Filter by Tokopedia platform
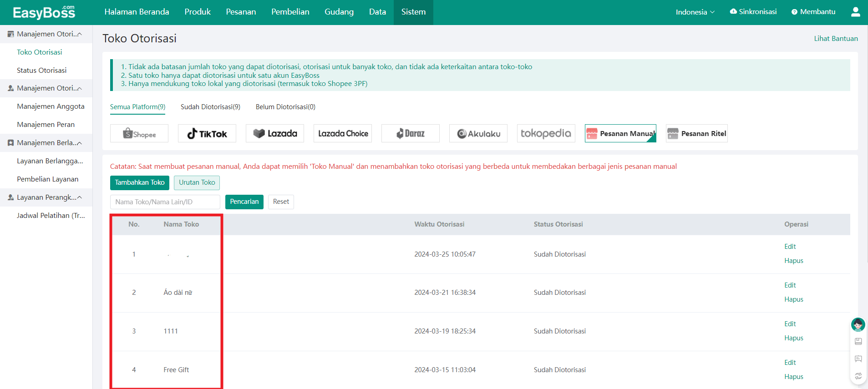This screenshot has width=868, height=389. [x=546, y=133]
